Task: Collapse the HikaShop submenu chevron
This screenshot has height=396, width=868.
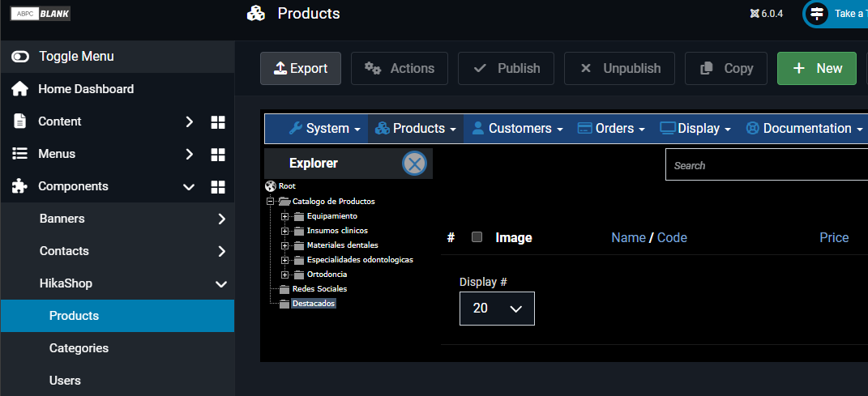Action: click(220, 284)
